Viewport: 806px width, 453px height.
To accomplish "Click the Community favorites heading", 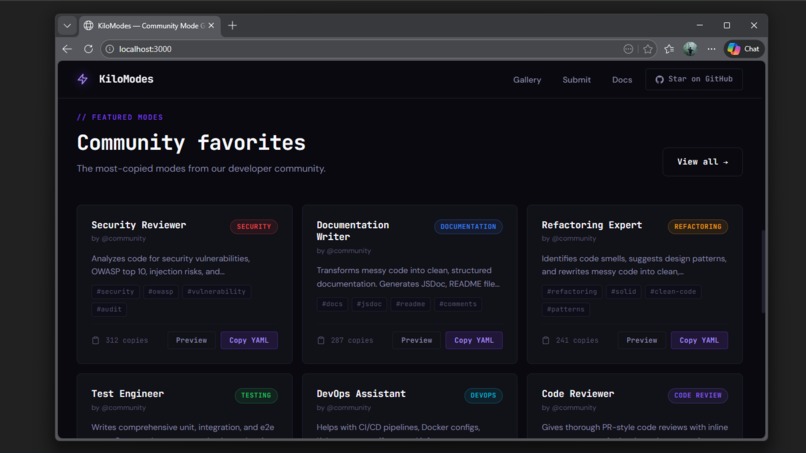I will 191,143.
